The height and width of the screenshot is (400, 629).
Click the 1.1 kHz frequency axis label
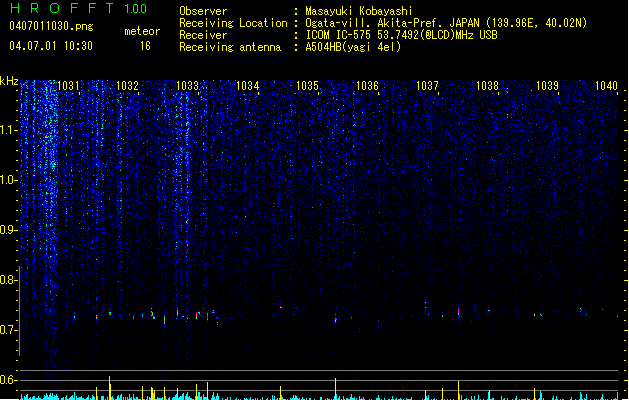coord(8,130)
